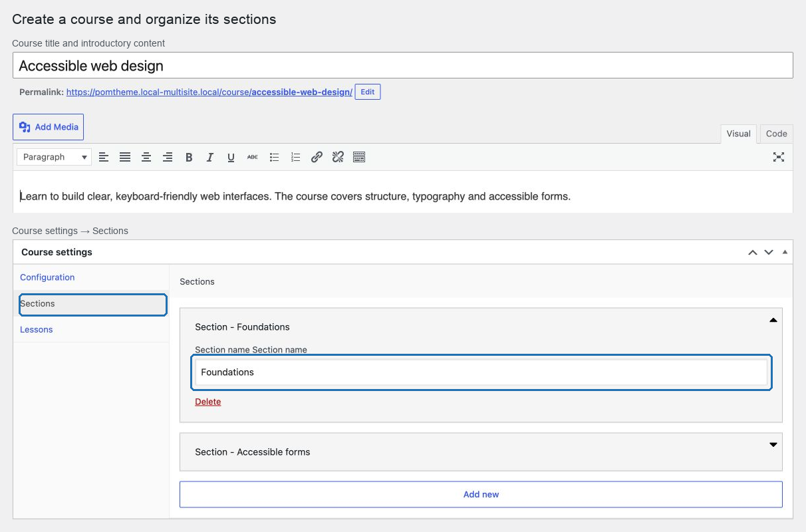The image size is (806, 532).
Task: Edit the course permalink
Action: [x=368, y=92]
